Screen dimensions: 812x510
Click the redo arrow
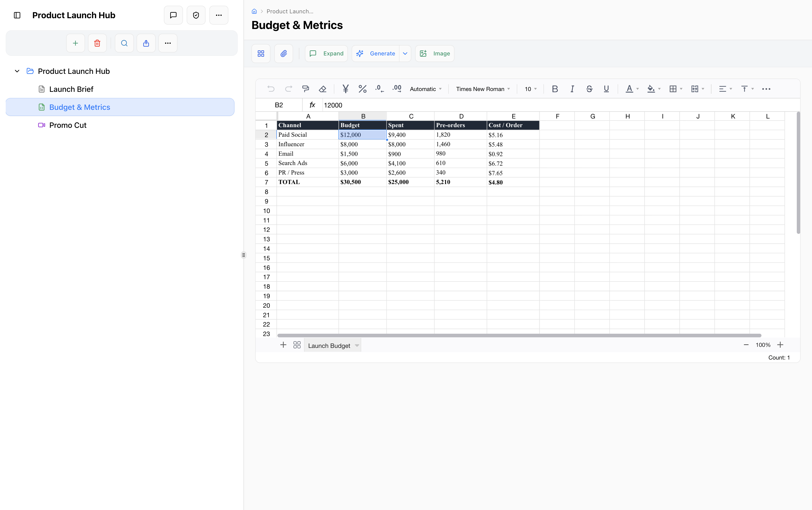(288, 89)
